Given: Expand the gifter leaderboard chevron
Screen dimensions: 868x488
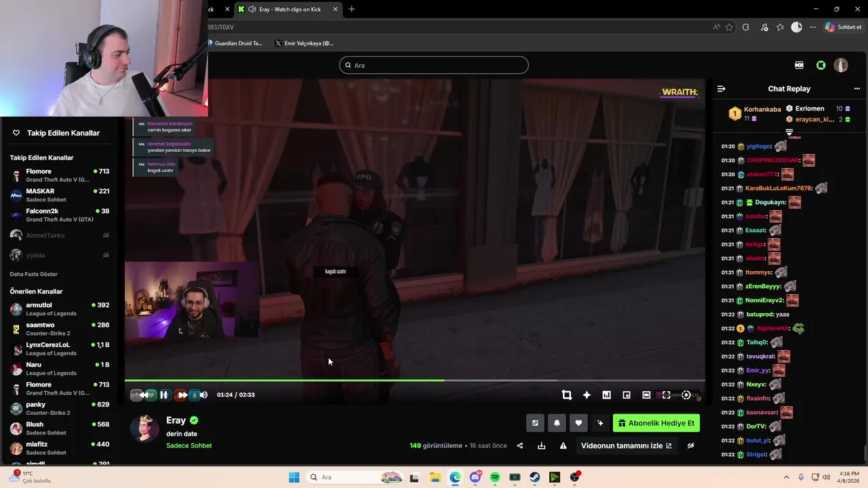Looking at the screenshot, I should tap(789, 132).
